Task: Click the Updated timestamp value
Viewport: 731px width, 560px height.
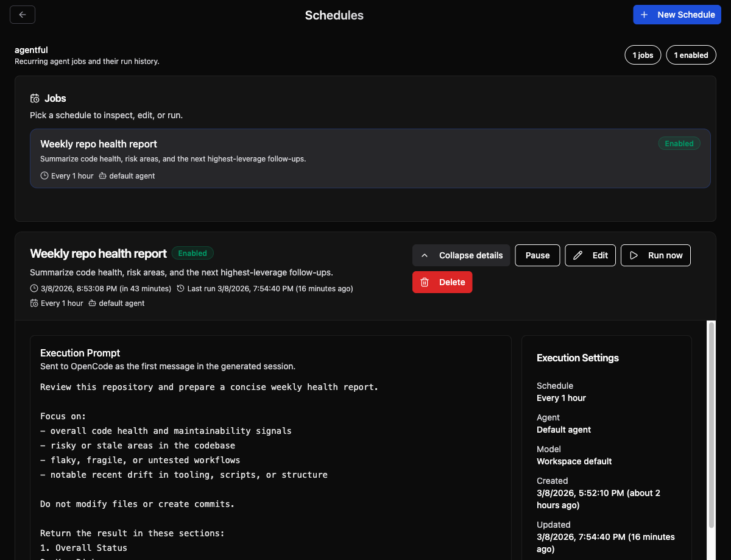Action: coord(606,543)
